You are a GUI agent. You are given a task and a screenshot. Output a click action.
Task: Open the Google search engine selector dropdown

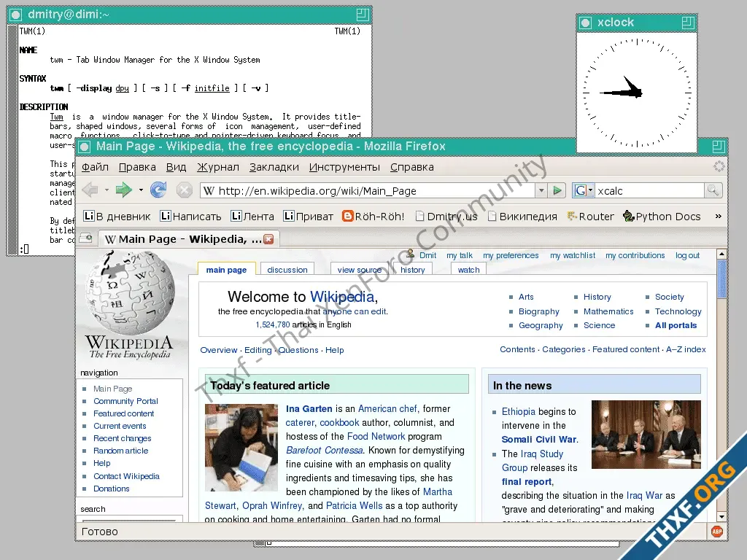(x=584, y=191)
